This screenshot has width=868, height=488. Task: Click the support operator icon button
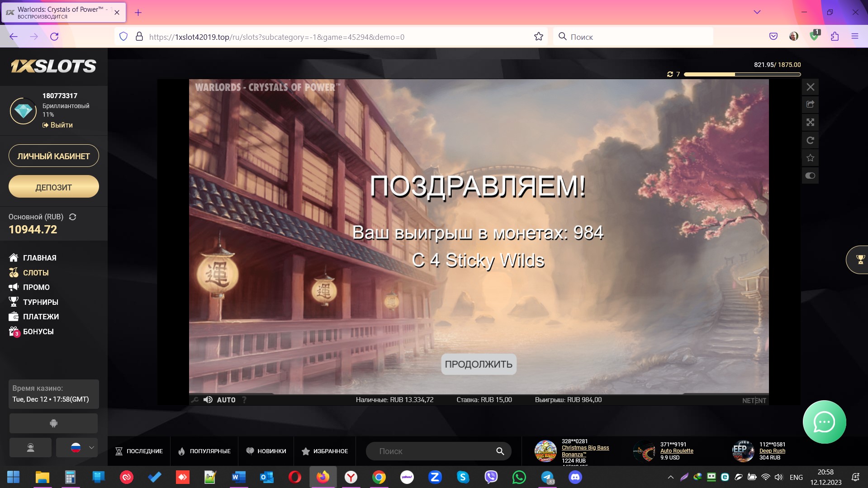(30, 448)
